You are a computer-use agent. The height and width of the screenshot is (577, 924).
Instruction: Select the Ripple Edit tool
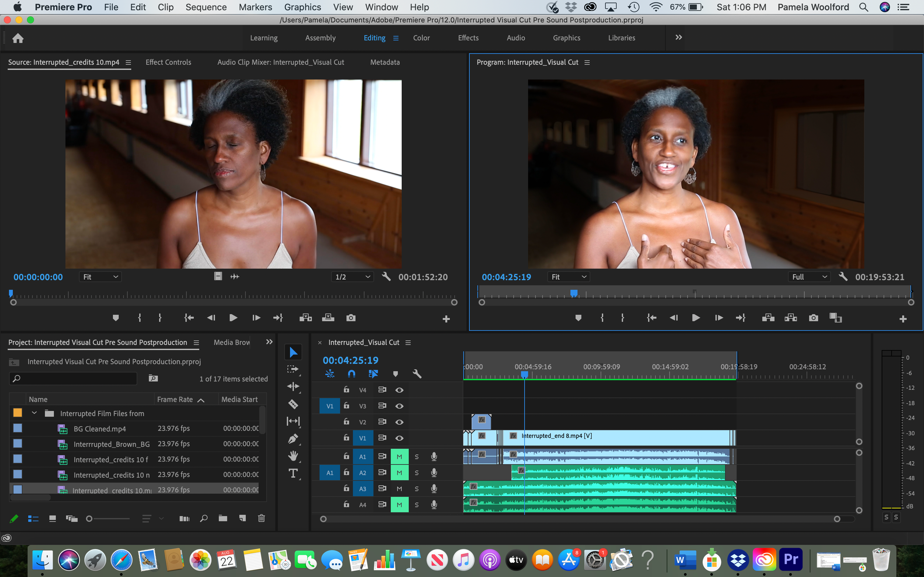coord(293,386)
